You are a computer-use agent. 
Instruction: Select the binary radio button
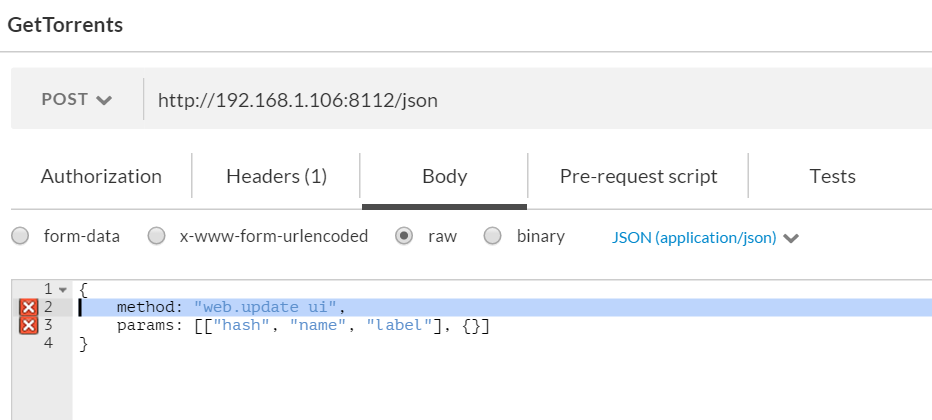[492, 236]
